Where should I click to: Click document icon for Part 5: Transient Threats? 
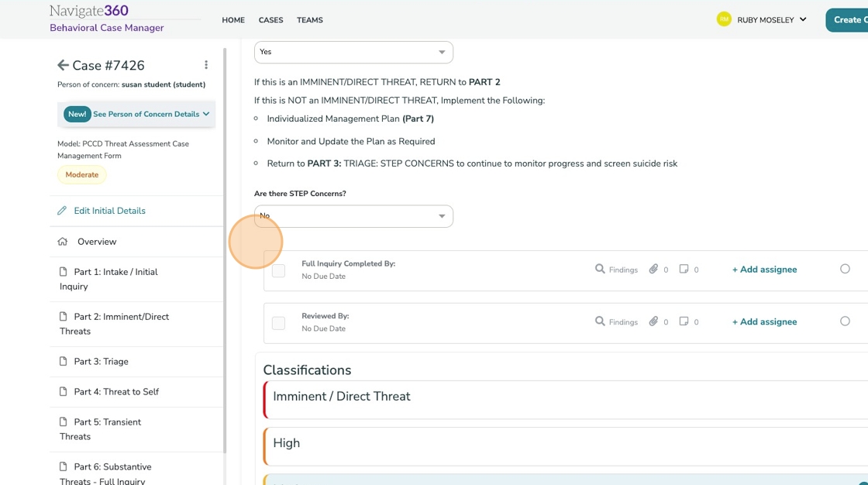tap(63, 422)
